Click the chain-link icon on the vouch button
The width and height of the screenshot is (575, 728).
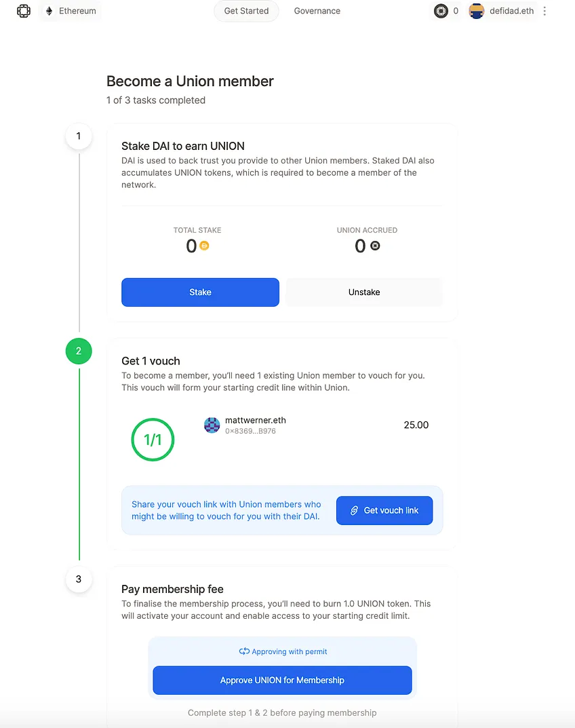pyautogui.click(x=354, y=510)
